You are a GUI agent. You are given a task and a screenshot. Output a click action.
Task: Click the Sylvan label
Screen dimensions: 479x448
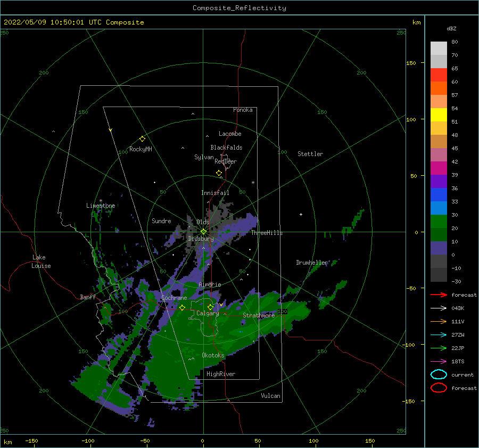pyautogui.click(x=204, y=157)
